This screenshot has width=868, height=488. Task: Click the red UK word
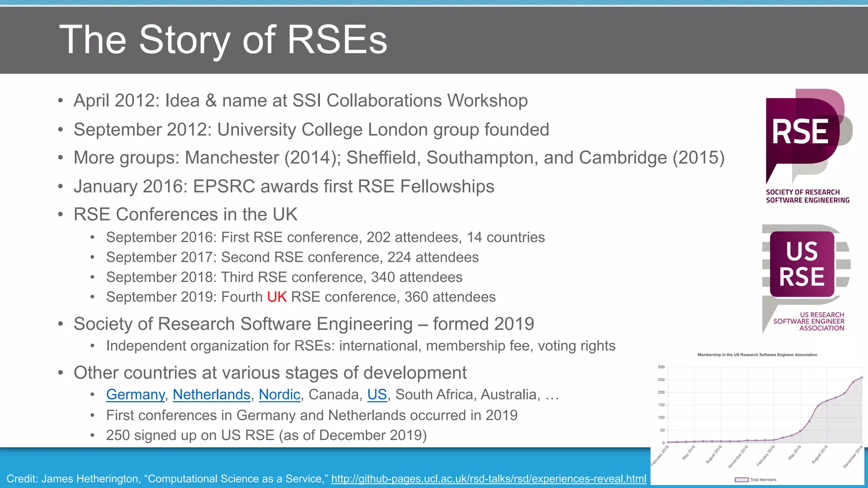click(277, 297)
